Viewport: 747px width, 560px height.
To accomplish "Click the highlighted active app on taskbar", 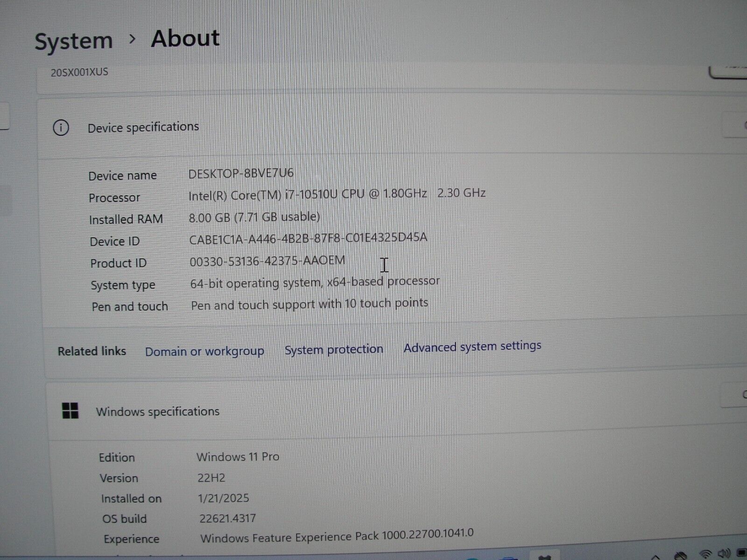I will (x=544, y=557).
